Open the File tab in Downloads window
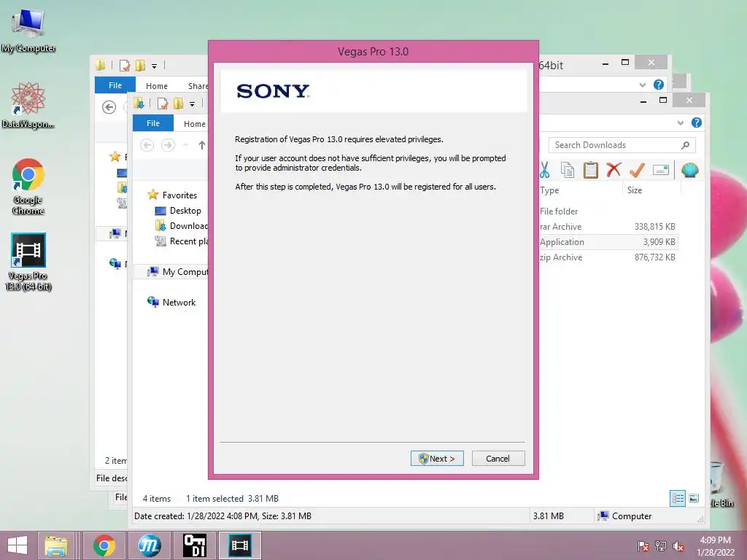 pos(153,123)
